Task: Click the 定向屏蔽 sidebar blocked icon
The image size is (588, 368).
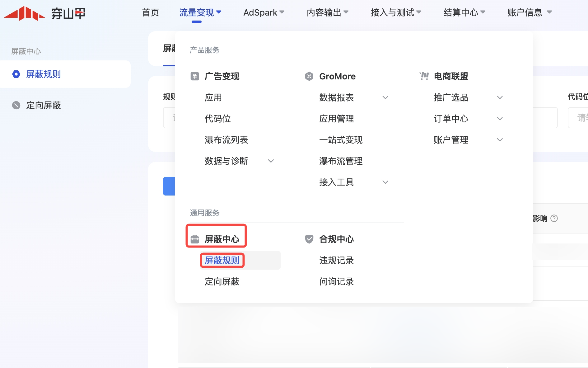Action: pyautogui.click(x=16, y=105)
